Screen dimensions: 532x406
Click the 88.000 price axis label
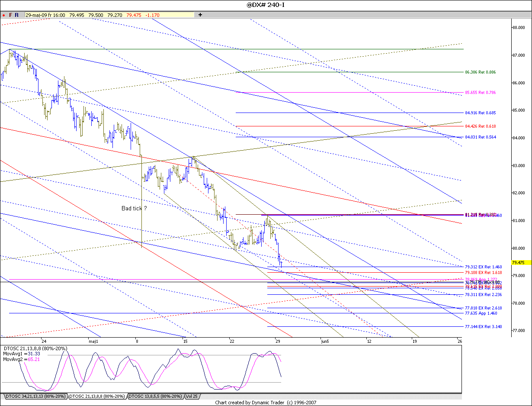tap(519, 27)
